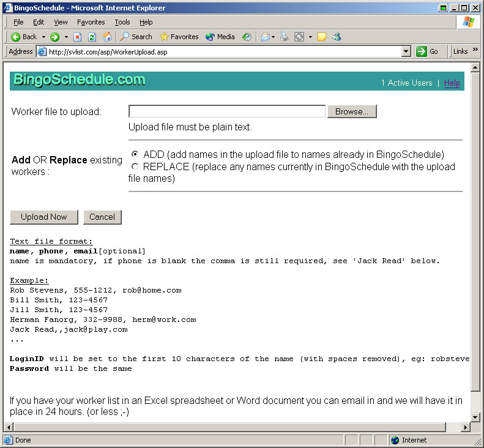This screenshot has width=484, height=448.
Task: Click the Mail envelope toolbar icon
Action: coord(265,37)
